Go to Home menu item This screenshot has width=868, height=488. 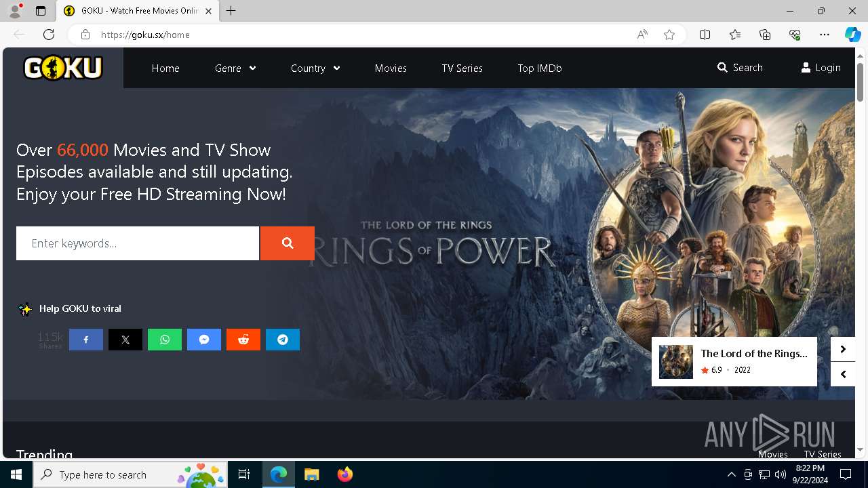(x=165, y=68)
